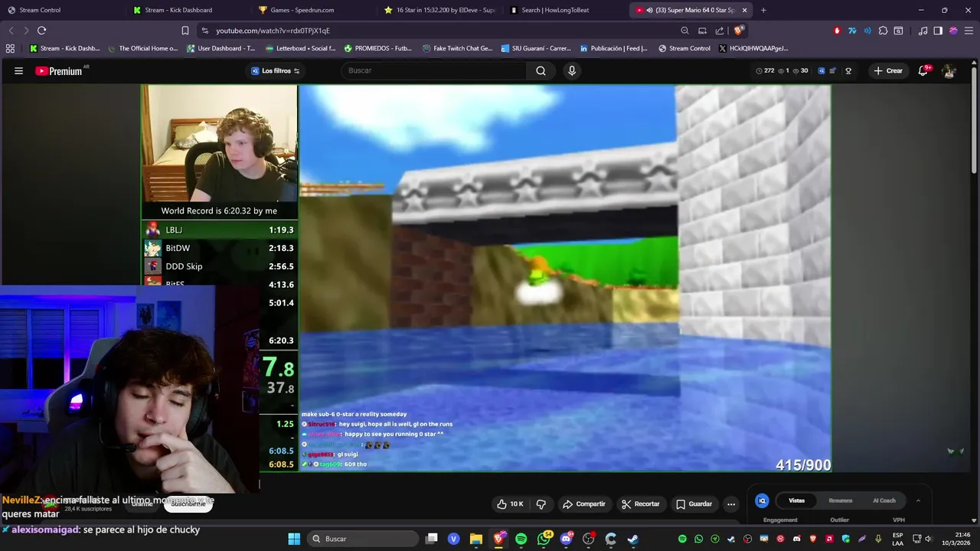The height and width of the screenshot is (551, 980).
Task: Search with the magnifier button on YouTube
Action: click(541, 70)
